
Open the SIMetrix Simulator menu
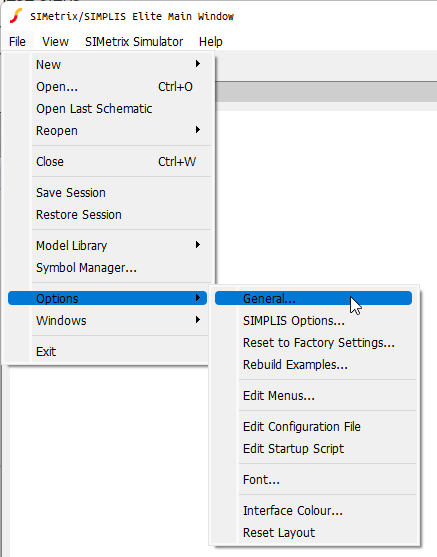[134, 42]
